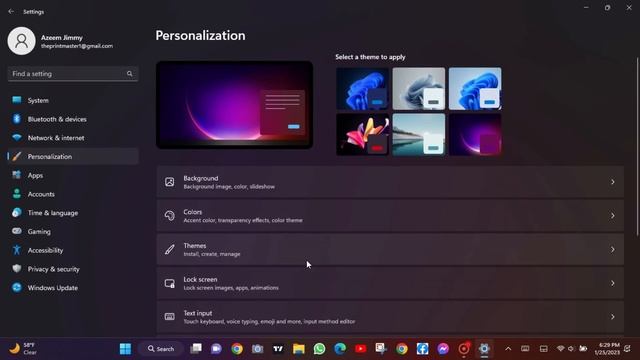Open Windows Update page

pos(73,288)
